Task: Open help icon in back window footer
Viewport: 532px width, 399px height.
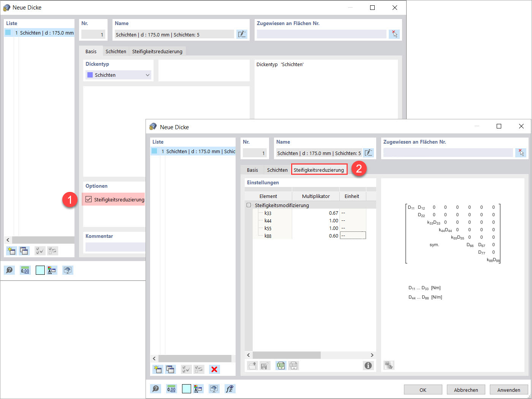Action: pyautogui.click(x=9, y=270)
